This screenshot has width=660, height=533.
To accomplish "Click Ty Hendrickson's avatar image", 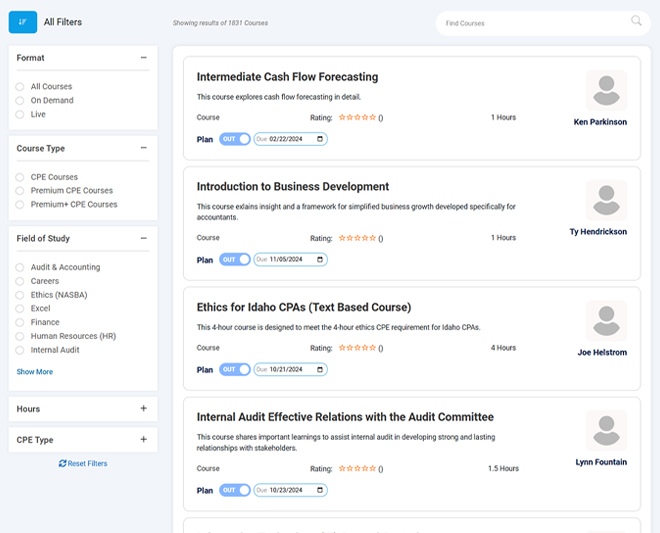I will [606, 200].
